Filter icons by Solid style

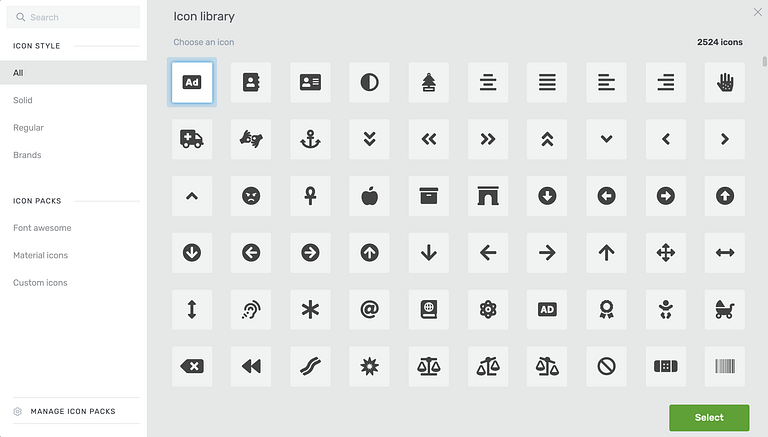pos(23,100)
